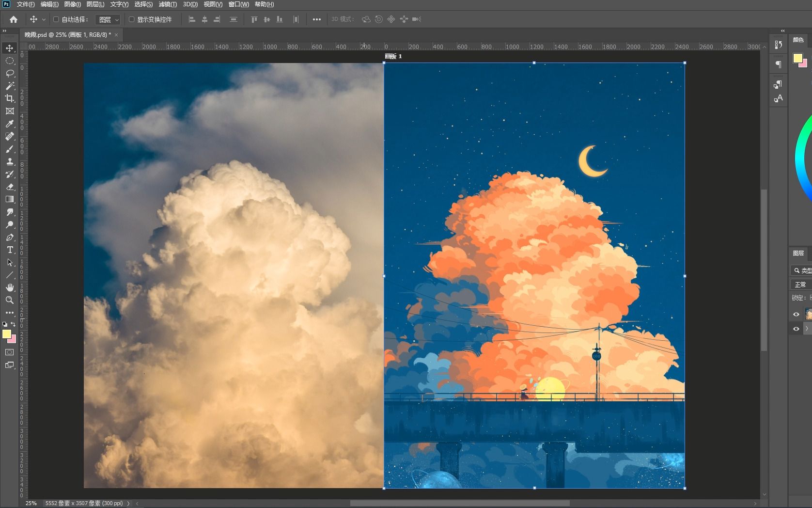Select the Hand tool
The image size is (812, 508).
coord(10,287)
